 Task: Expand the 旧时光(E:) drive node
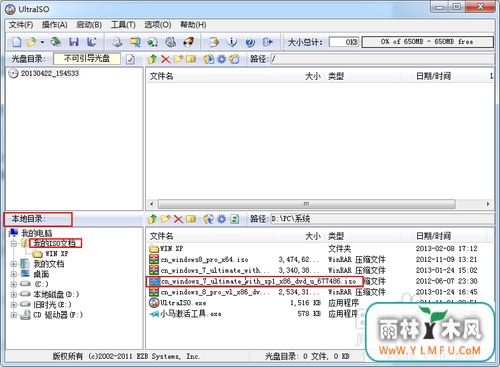[14, 305]
